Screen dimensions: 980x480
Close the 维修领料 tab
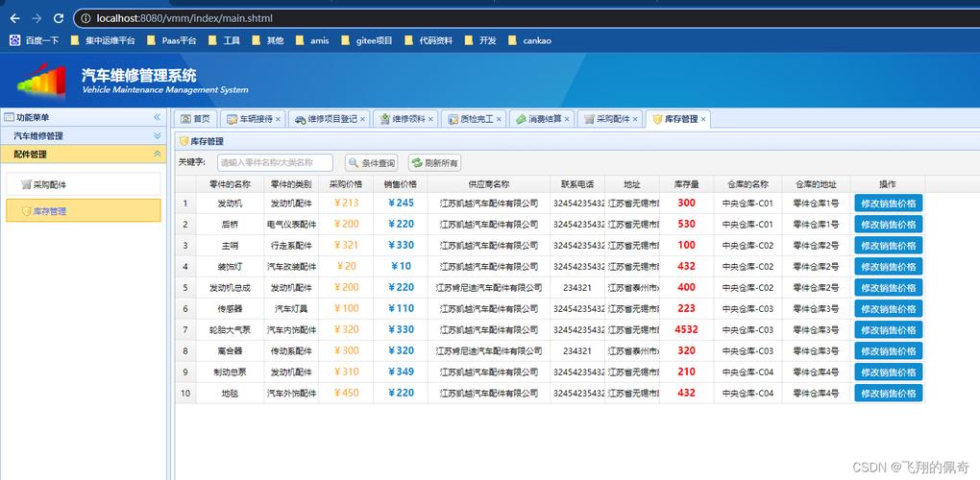click(x=430, y=119)
